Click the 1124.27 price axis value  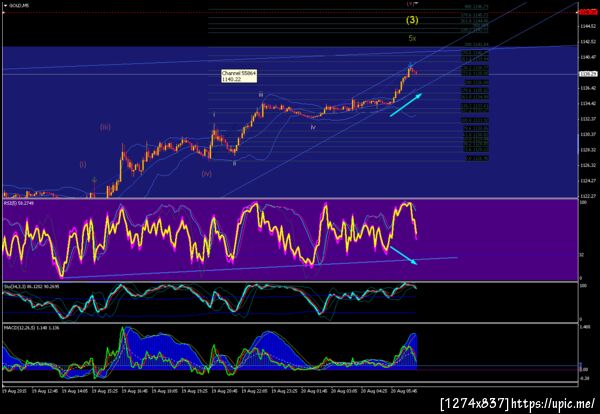589,181
